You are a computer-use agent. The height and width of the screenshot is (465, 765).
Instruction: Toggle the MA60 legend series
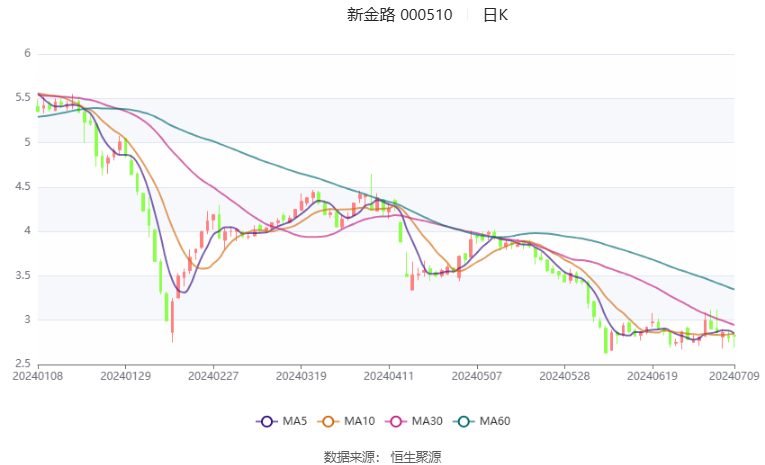[482, 421]
